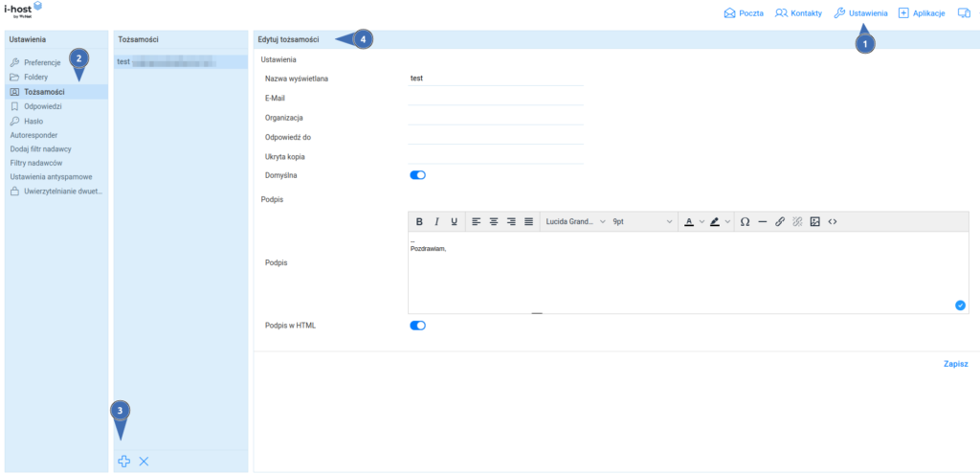
Task: Open the 9pt font size dropdown
Action: coord(643,221)
